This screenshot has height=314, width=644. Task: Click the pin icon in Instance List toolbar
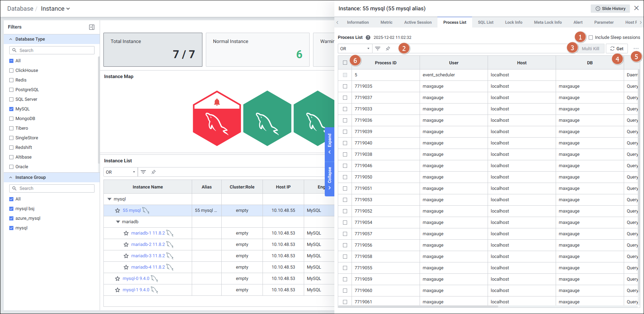click(x=154, y=172)
